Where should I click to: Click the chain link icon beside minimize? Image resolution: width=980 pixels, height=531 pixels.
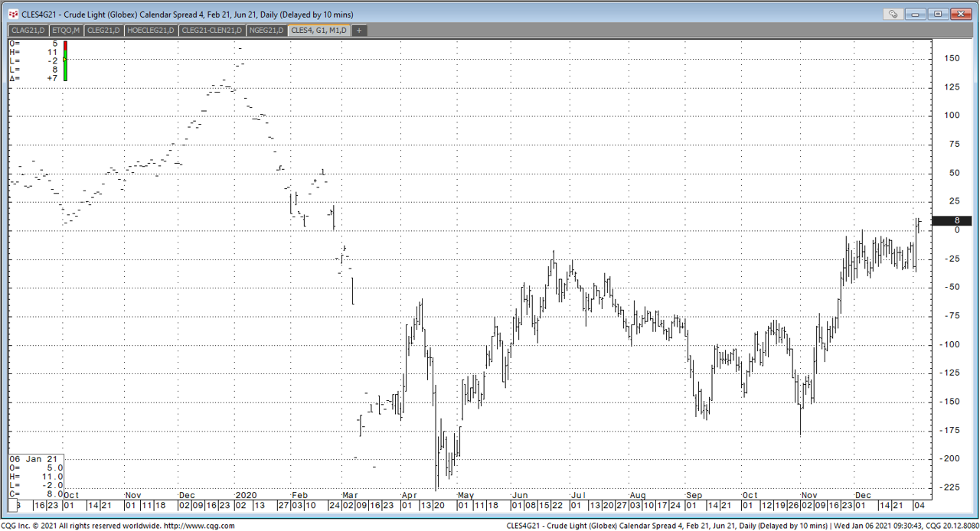pos(893,14)
